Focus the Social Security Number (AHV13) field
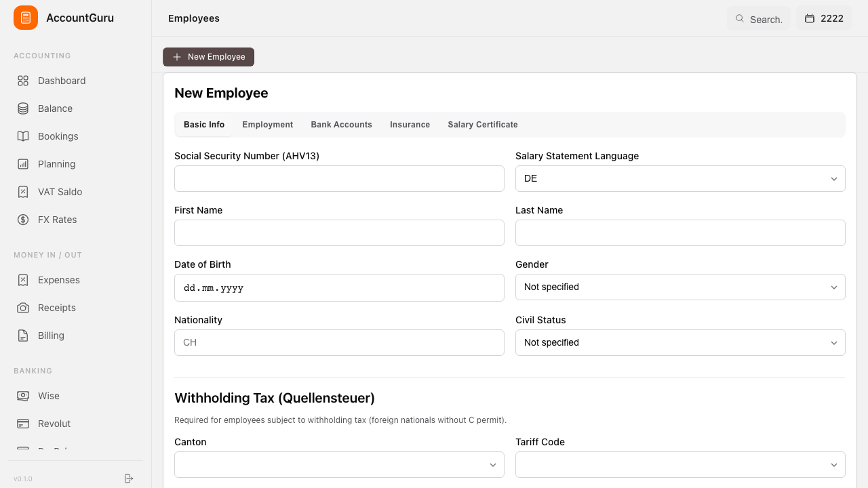 click(339, 178)
